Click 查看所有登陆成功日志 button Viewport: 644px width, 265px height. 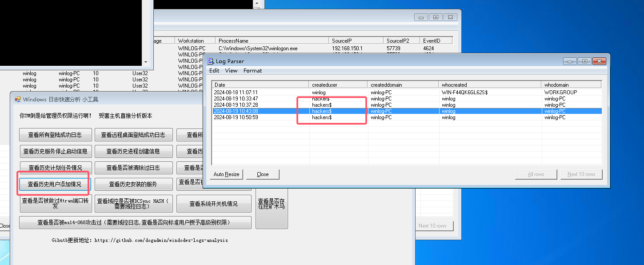[x=56, y=135]
